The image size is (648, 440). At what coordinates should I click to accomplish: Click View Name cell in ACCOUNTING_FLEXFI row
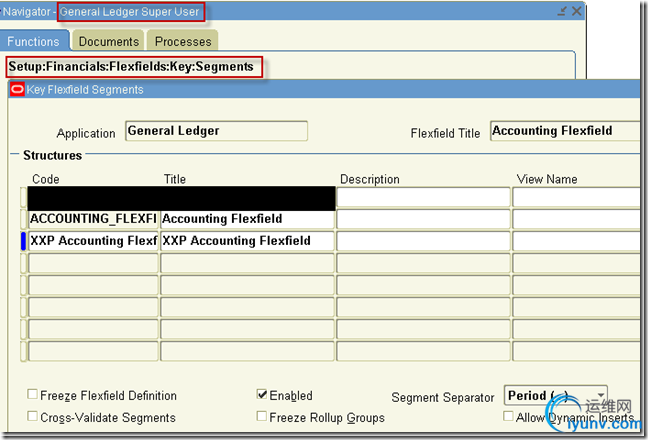[x=577, y=219]
